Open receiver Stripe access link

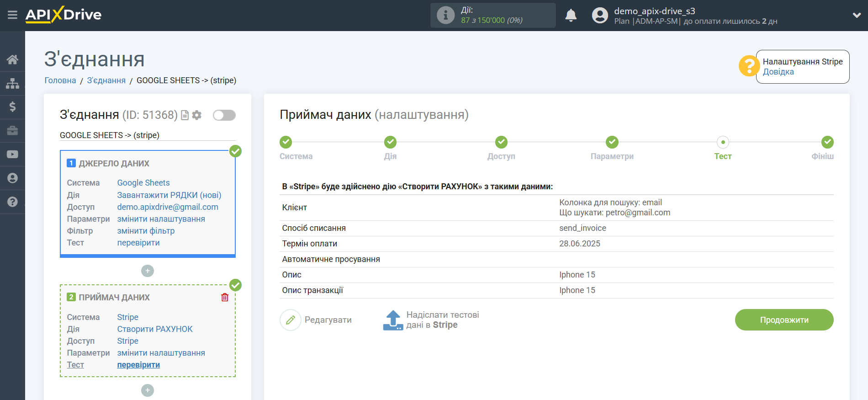click(127, 341)
